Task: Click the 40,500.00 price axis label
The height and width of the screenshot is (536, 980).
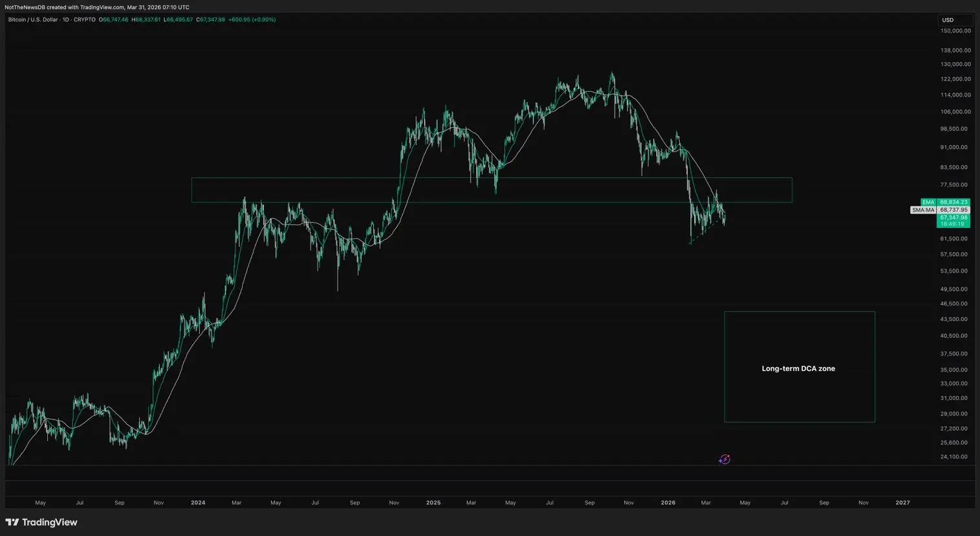Action: (x=954, y=335)
